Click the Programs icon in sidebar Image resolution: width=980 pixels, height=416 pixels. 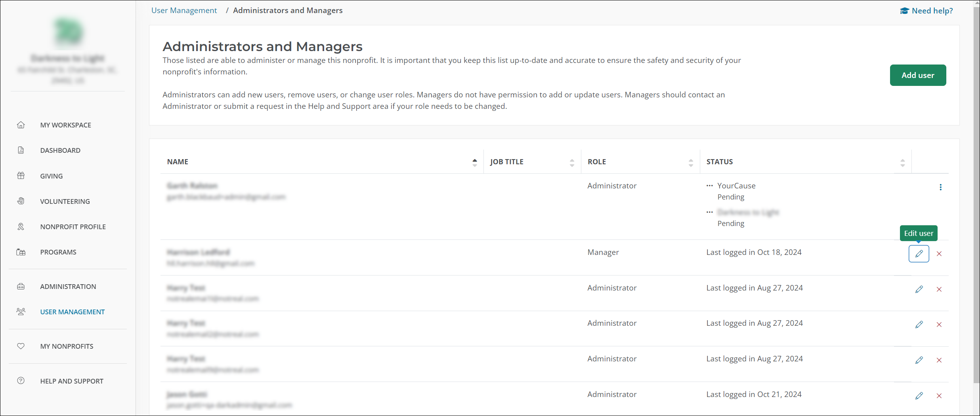tap(21, 252)
